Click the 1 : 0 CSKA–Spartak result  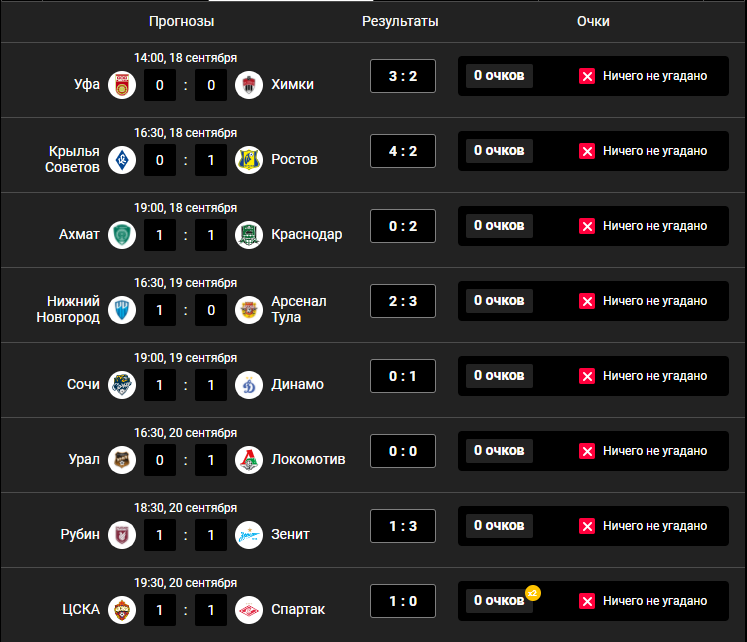403,601
